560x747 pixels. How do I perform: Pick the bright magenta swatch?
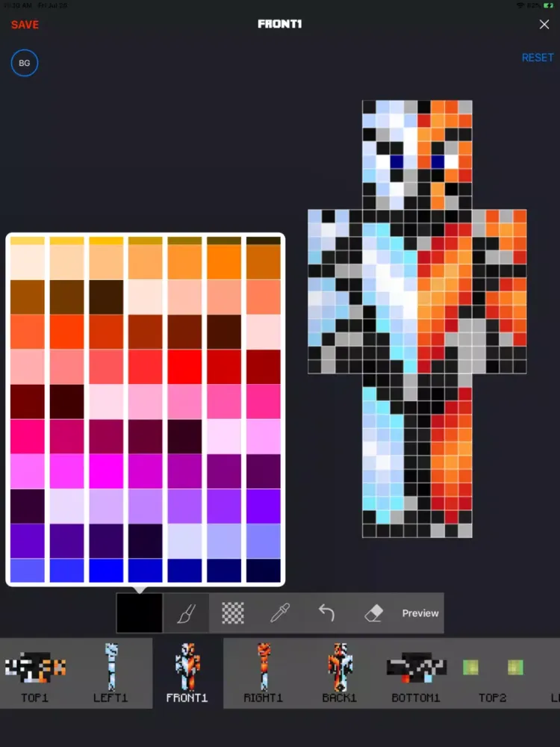click(106, 471)
